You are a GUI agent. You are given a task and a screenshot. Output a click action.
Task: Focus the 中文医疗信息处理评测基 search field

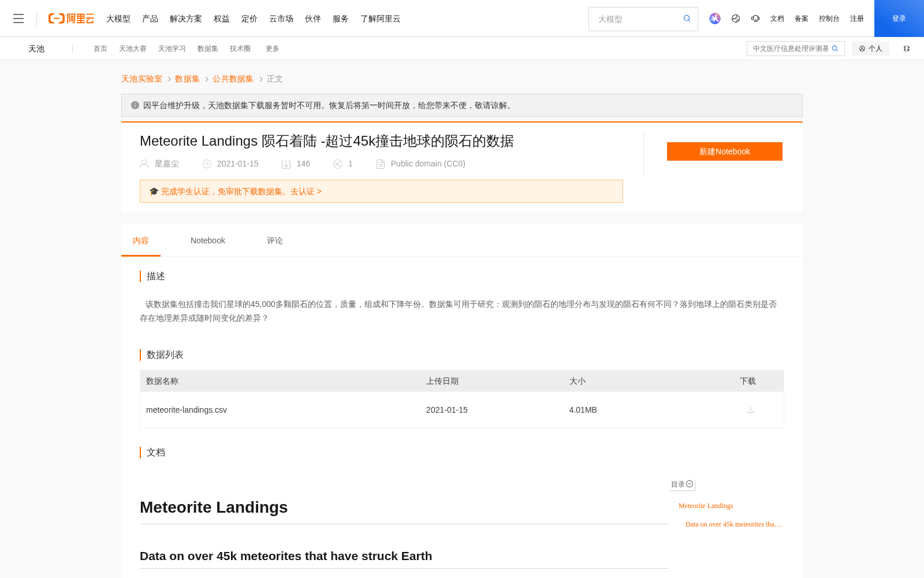coord(790,49)
